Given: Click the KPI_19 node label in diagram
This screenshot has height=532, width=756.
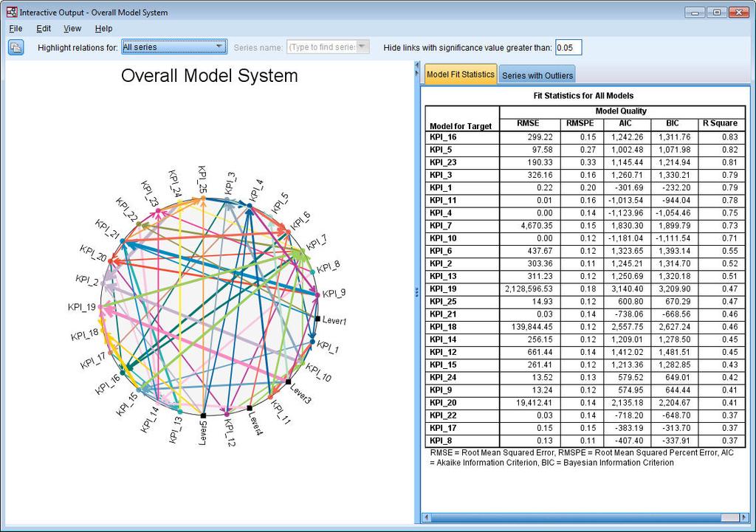Looking at the screenshot, I should [82, 307].
